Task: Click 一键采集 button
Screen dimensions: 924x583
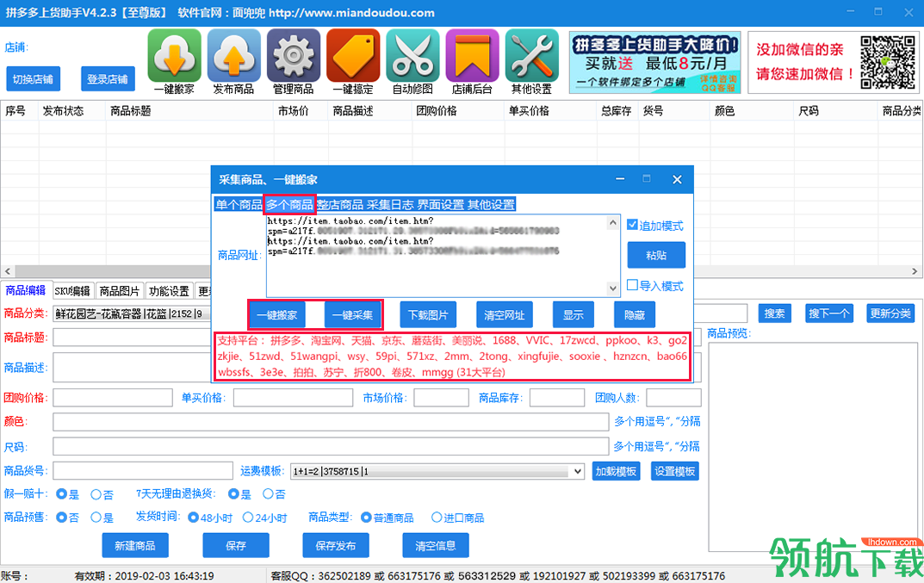Action: (x=352, y=315)
